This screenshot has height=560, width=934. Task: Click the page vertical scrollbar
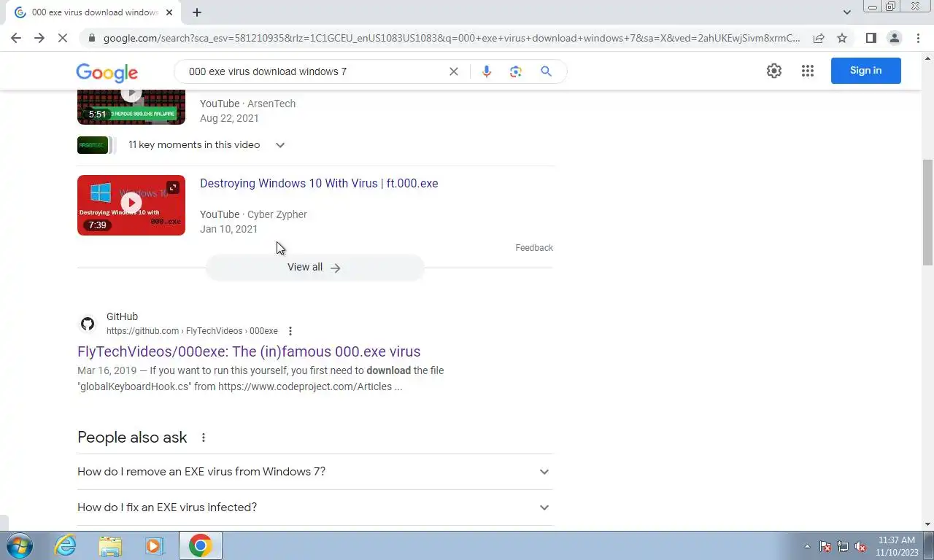click(928, 212)
